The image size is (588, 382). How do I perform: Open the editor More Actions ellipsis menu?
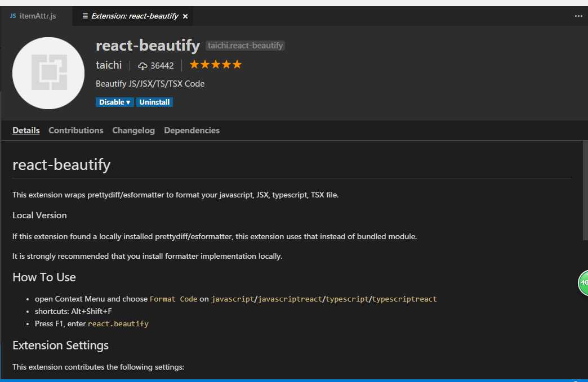pyautogui.click(x=578, y=16)
